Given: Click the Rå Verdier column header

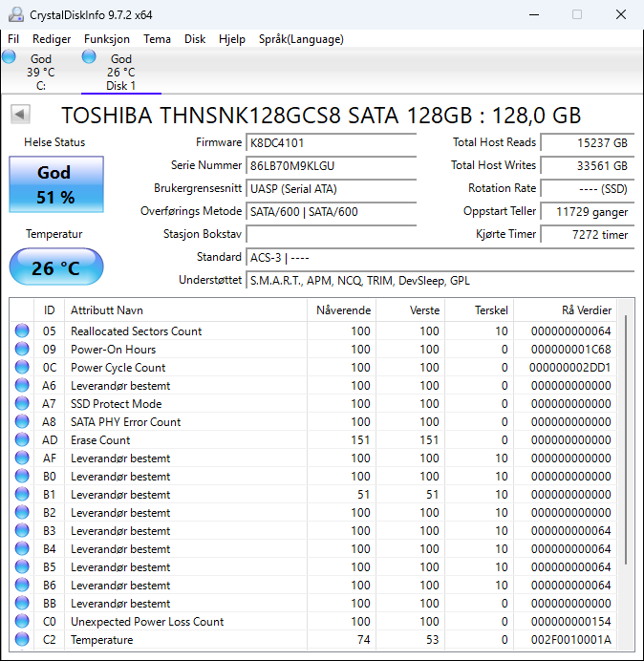Looking at the screenshot, I should (x=565, y=310).
